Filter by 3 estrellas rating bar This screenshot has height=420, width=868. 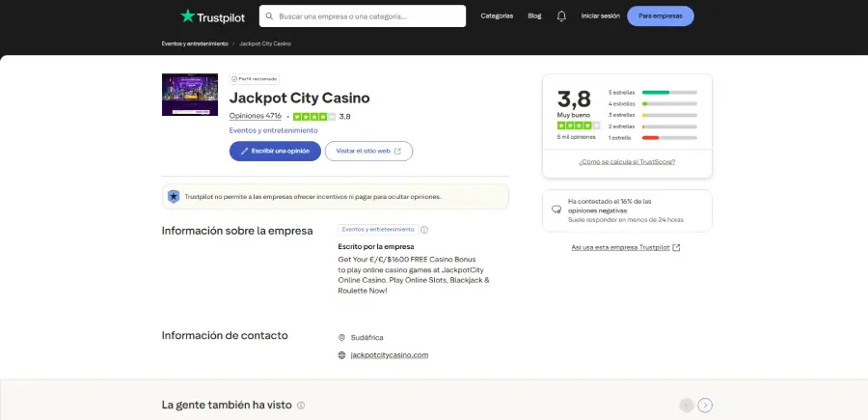652,115
